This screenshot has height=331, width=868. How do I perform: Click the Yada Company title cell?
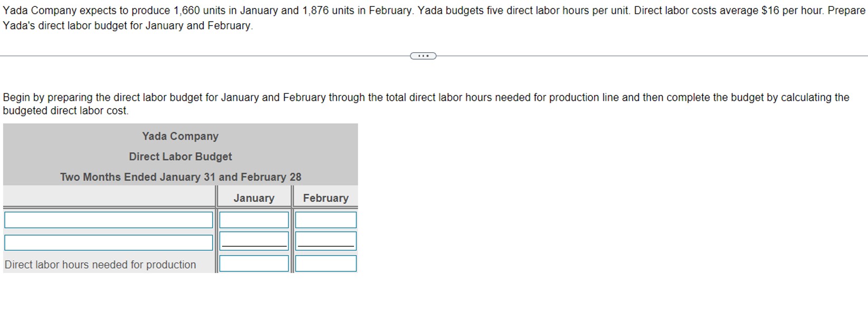(x=180, y=136)
